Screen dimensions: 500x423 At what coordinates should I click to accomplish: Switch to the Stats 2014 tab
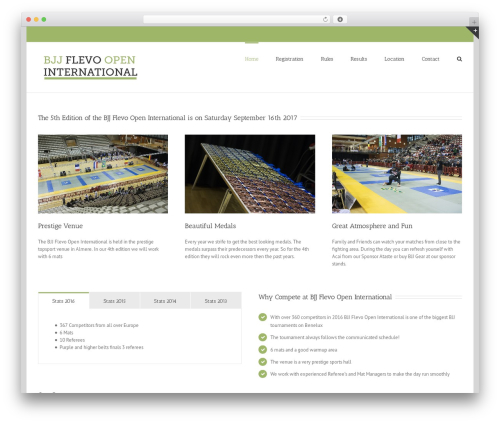pos(165,301)
